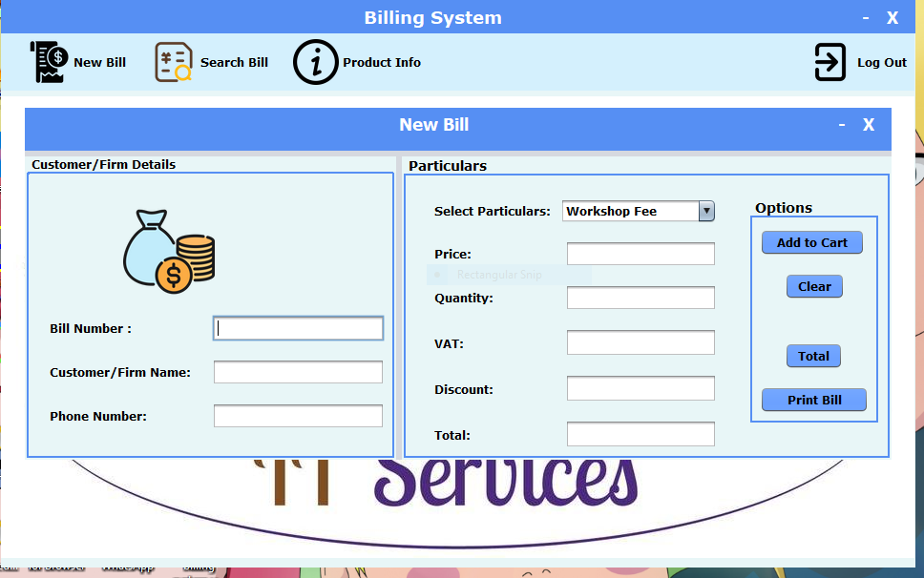Click the Clear button in Options
924x578 pixels.
pyautogui.click(x=813, y=286)
